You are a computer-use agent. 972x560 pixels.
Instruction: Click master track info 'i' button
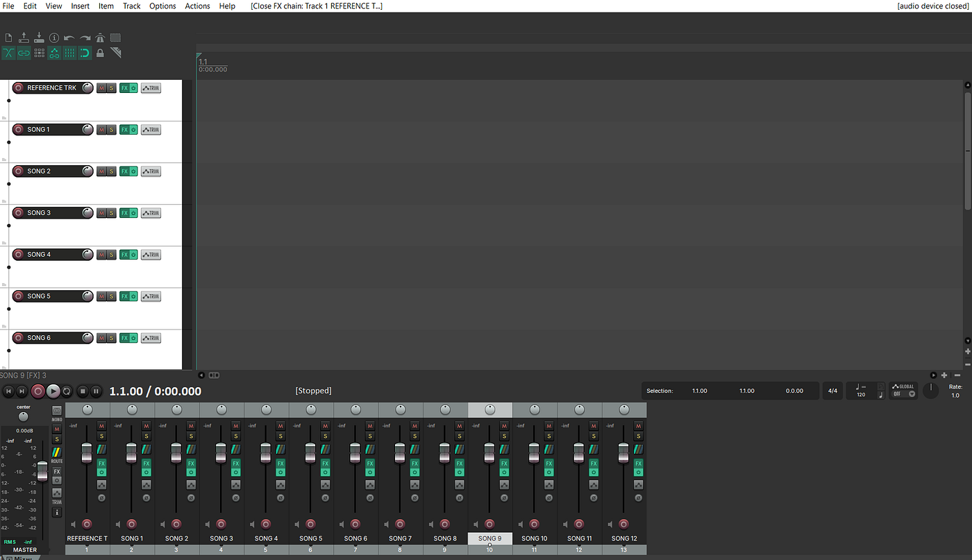[x=57, y=512]
